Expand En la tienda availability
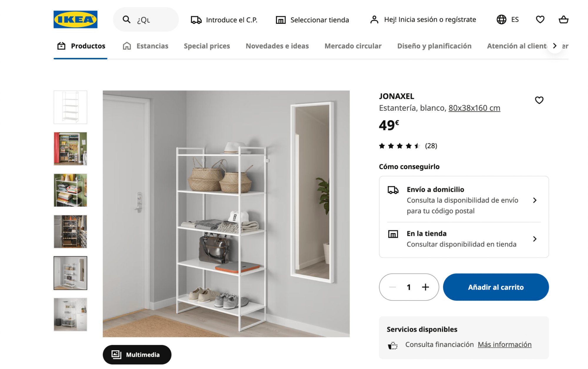This screenshot has width=588, height=369. [464, 239]
